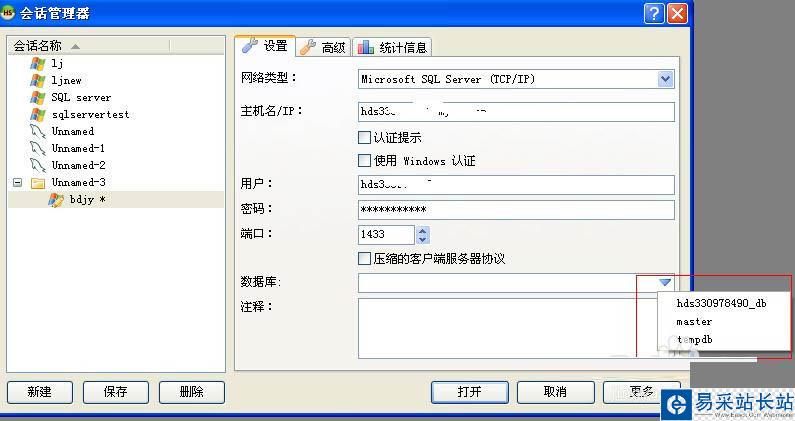
Task: Click the icon beside SQL server session
Action: pyautogui.click(x=38, y=97)
